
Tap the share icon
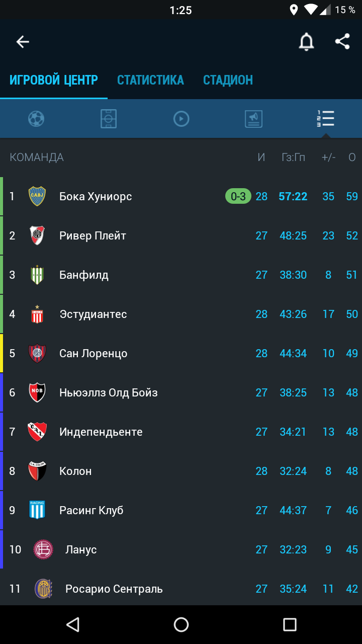[x=342, y=41]
